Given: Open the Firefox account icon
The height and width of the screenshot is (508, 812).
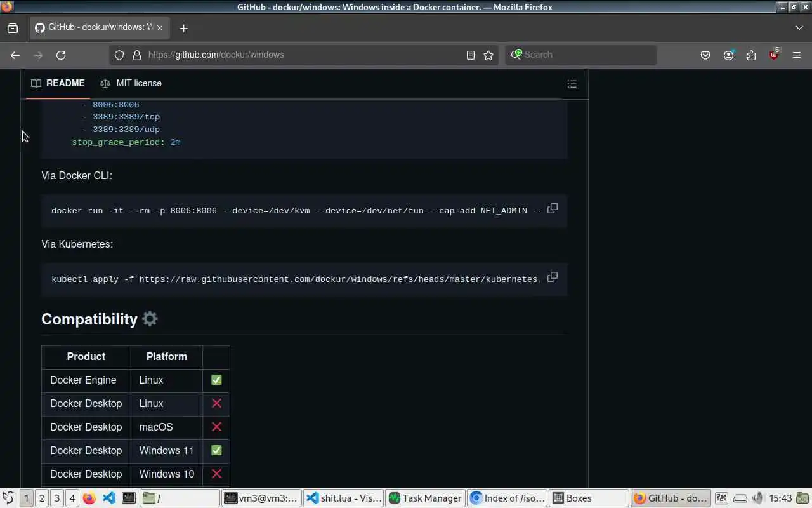Looking at the screenshot, I should pyautogui.click(x=728, y=55).
